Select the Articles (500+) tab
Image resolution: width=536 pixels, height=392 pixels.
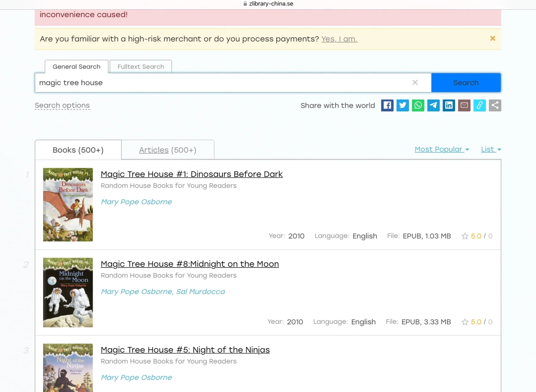pyautogui.click(x=168, y=150)
